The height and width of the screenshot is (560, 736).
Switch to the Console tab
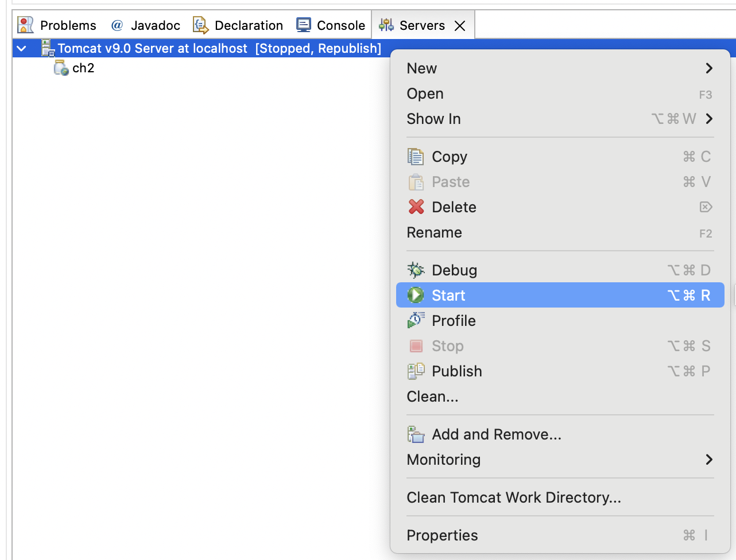[331, 25]
